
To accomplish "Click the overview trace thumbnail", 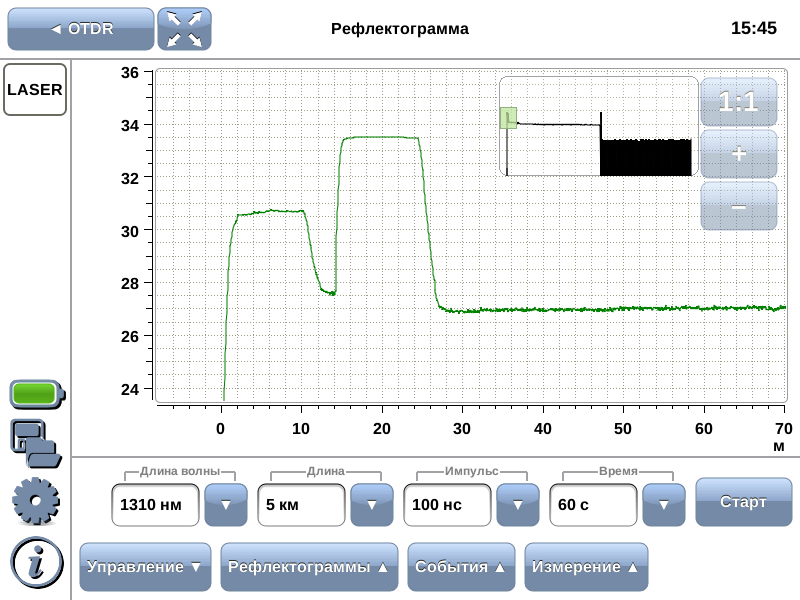I will pyautogui.click(x=598, y=127).
